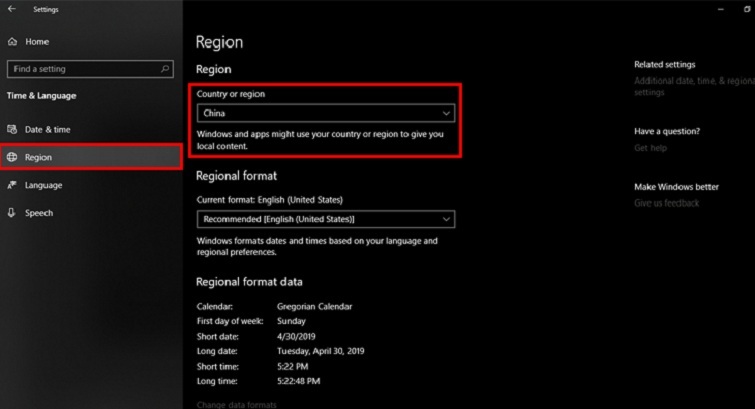Click the Speech microphone icon
Screen dimensions: 755x409
pyautogui.click(x=12, y=213)
